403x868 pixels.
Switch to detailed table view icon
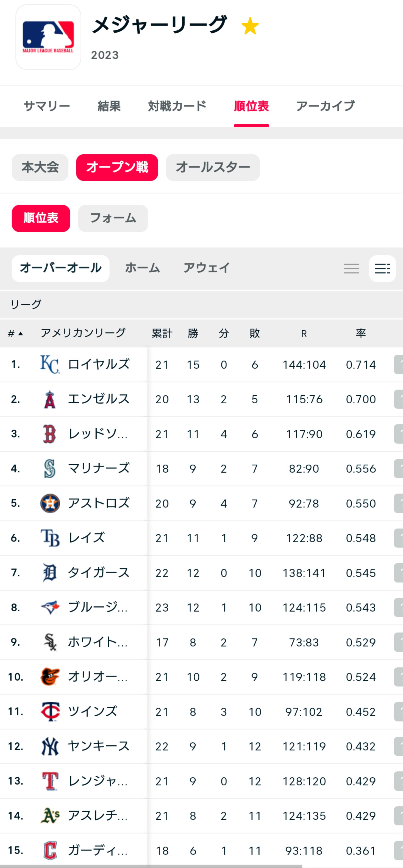click(382, 268)
